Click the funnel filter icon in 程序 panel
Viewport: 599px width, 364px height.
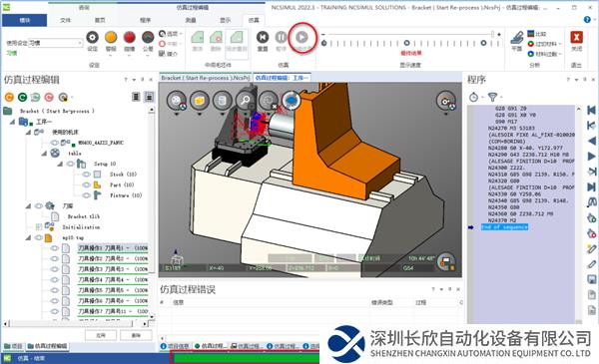point(493,97)
